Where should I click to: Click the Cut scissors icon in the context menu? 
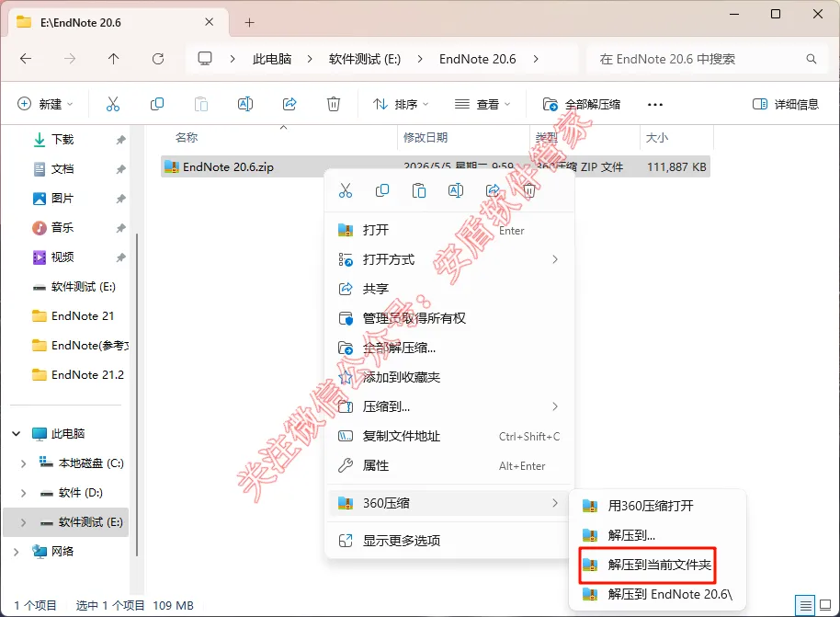click(346, 190)
